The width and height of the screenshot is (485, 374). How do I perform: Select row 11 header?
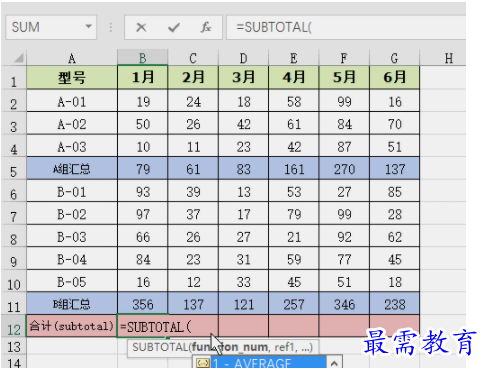(x=13, y=304)
